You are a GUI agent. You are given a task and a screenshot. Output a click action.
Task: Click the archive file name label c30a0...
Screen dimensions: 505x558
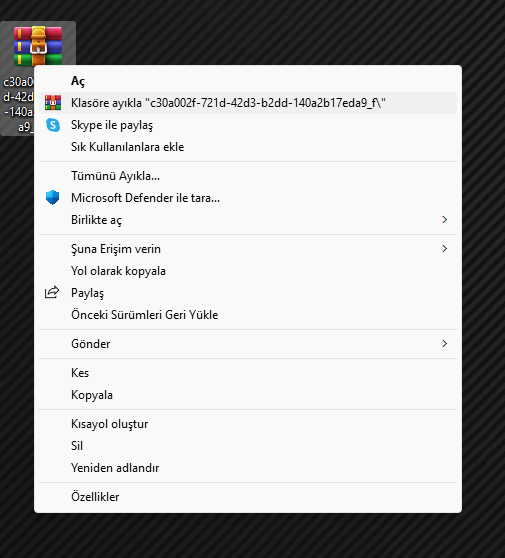pyautogui.click(x=18, y=104)
